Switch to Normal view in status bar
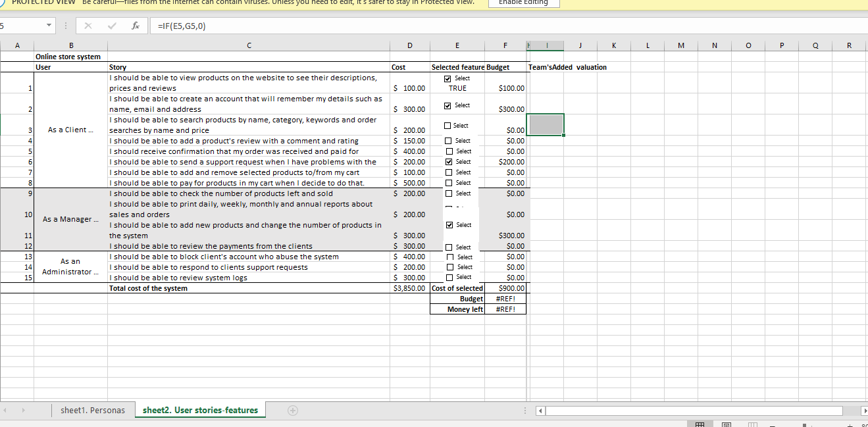868x427 pixels. click(699, 424)
